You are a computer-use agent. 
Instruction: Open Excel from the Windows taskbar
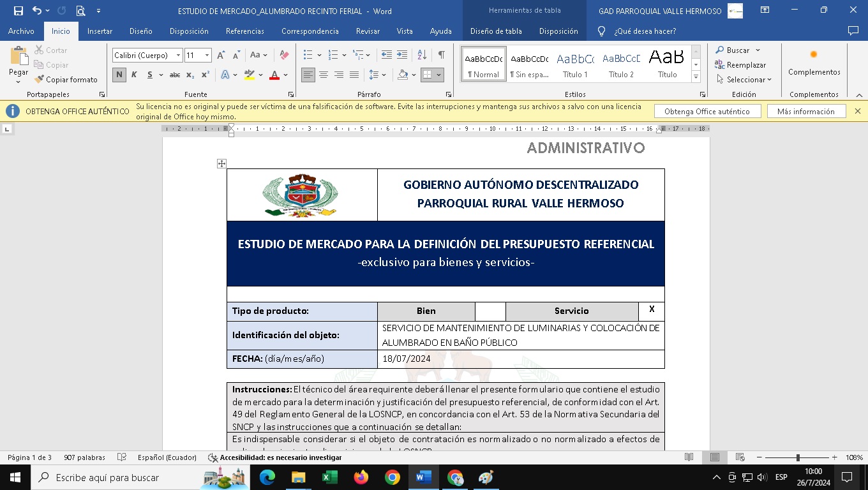point(330,477)
